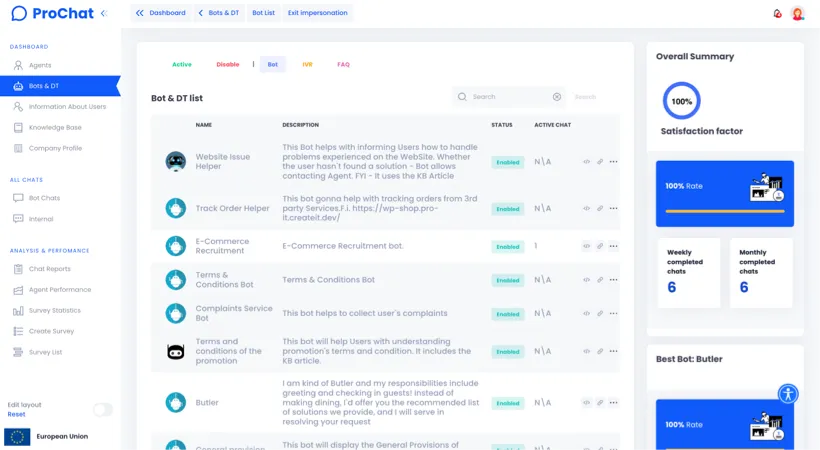This screenshot has width=820, height=450.
Task: Click the link icon for Track Order Helper
Action: (x=600, y=209)
